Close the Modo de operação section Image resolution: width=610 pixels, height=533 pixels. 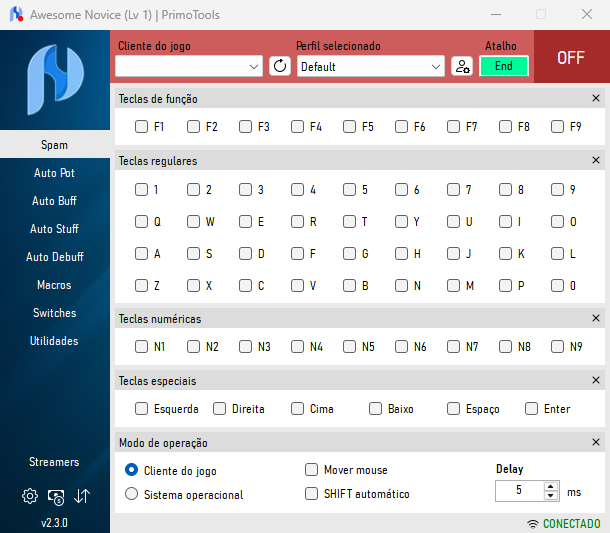[596, 442]
